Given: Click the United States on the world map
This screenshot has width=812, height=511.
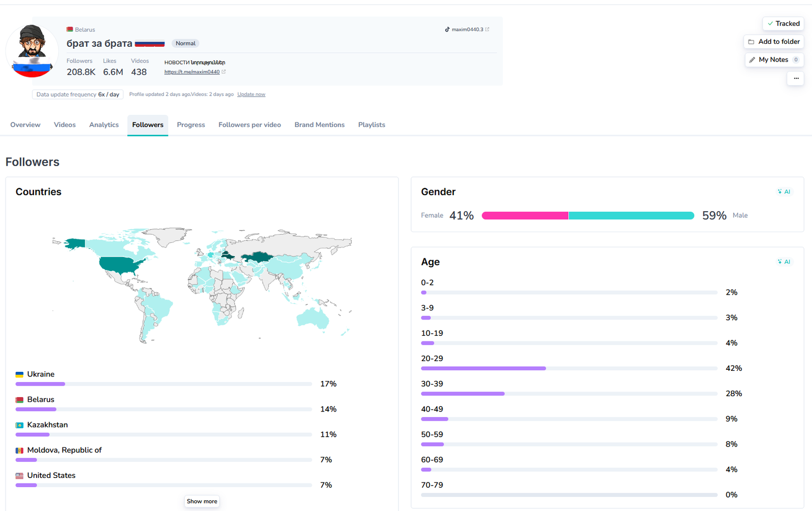Looking at the screenshot, I should coord(122,265).
